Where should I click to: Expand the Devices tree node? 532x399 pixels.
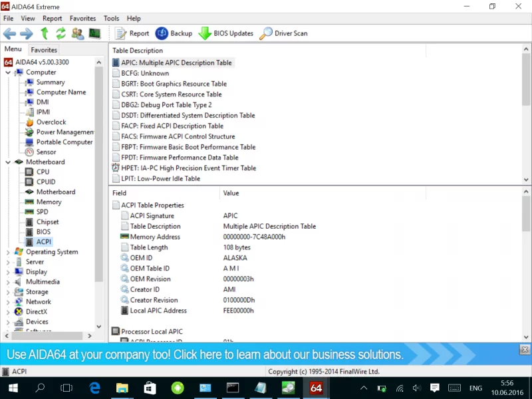(x=8, y=322)
